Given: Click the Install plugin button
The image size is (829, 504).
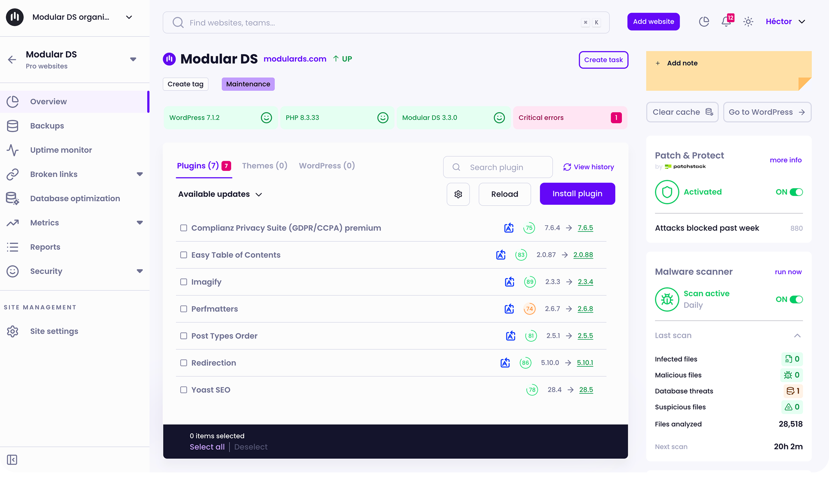Looking at the screenshot, I should (578, 194).
